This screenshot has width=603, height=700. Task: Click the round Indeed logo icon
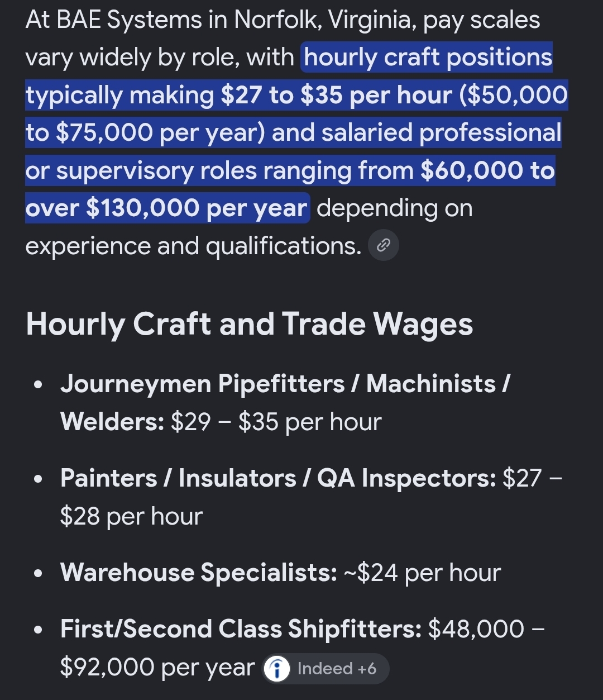click(277, 669)
